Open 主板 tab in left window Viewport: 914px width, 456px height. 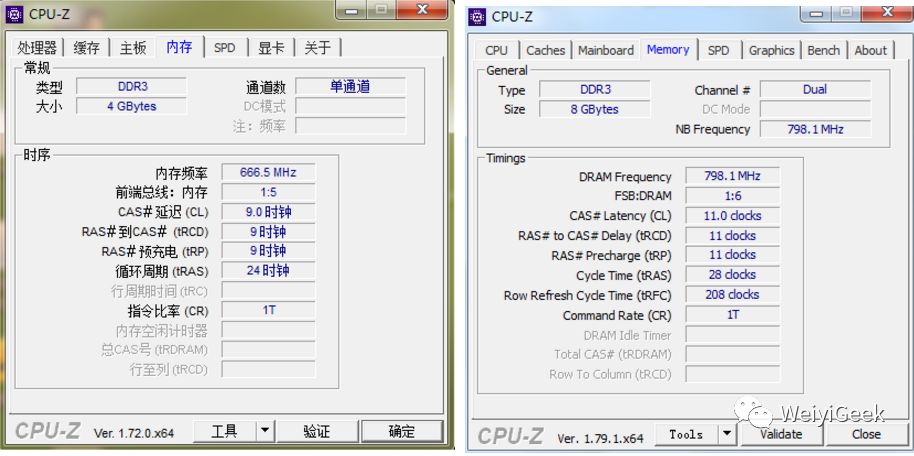133,48
